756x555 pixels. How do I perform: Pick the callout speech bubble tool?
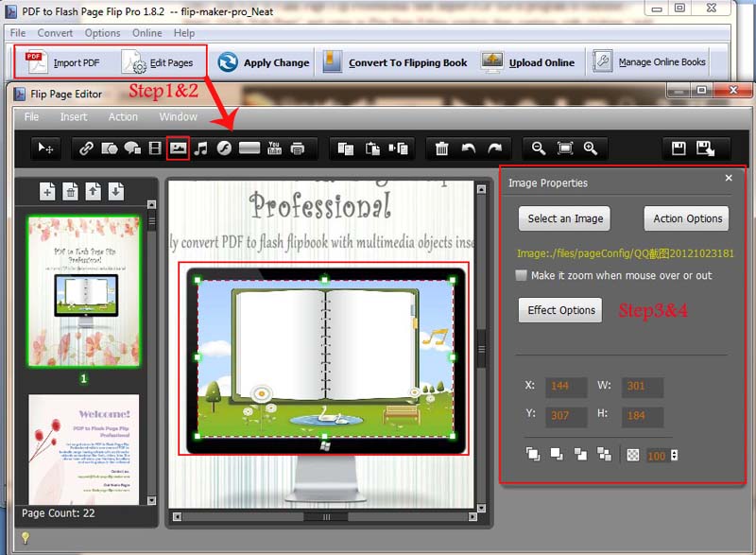[x=132, y=148]
